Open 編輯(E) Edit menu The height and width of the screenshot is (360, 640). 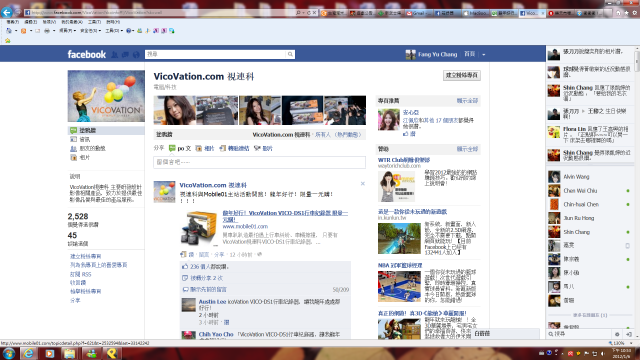31,22
